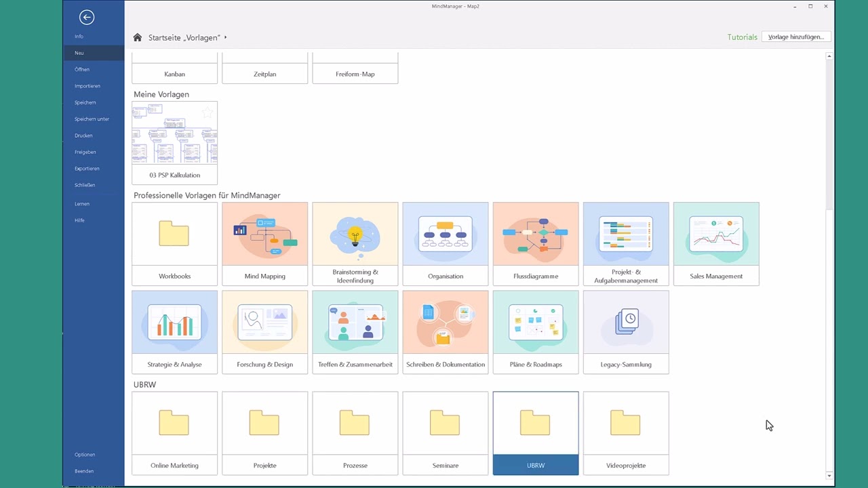868x488 pixels.
Task: Open the Legacy-Sammlung category icon
Action: click(x=625, y=322)
